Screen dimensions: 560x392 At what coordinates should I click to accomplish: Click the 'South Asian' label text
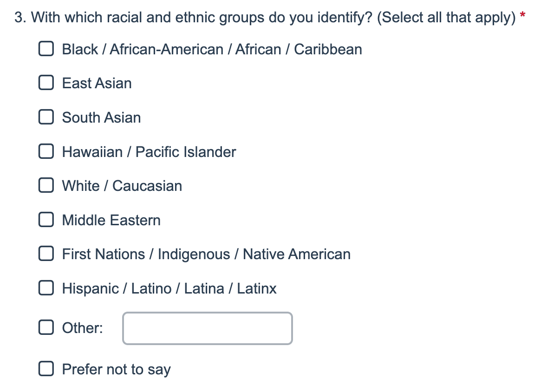pos(102,117)
